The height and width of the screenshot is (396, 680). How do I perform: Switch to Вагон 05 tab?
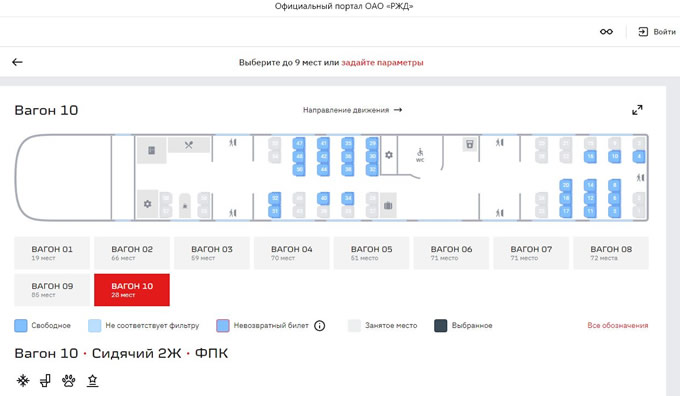click(371, 253)
